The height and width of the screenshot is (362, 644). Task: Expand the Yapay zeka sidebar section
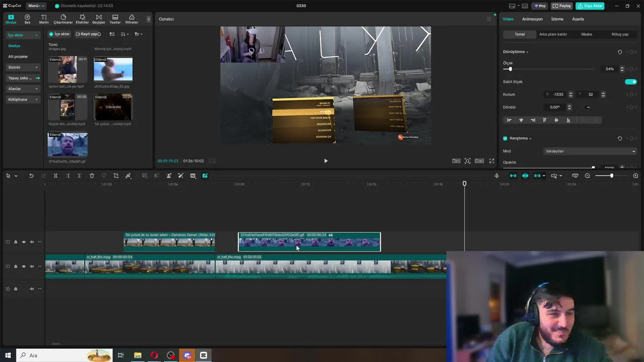(x=24, y=78)
